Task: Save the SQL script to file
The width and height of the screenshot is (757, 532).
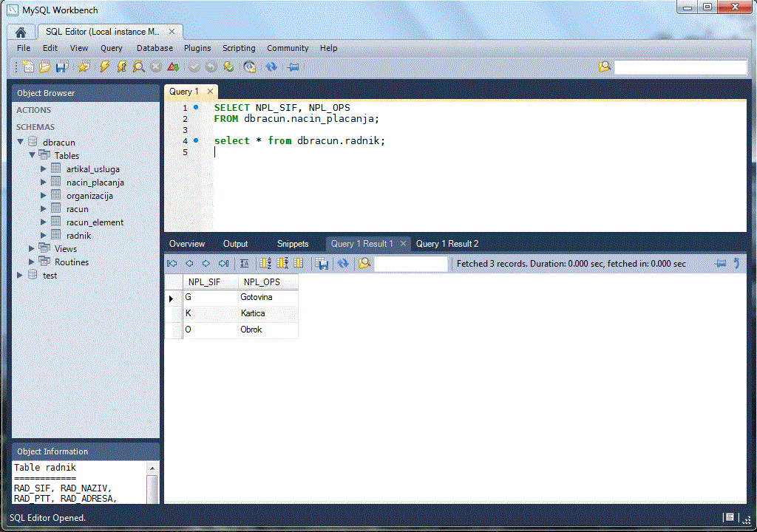Action: point(62,66)
